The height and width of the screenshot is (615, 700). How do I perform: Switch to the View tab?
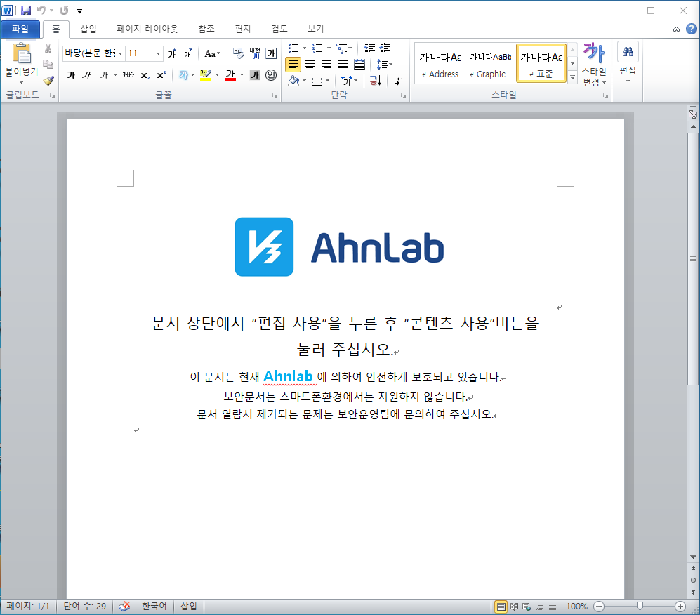tap(316, 29)
